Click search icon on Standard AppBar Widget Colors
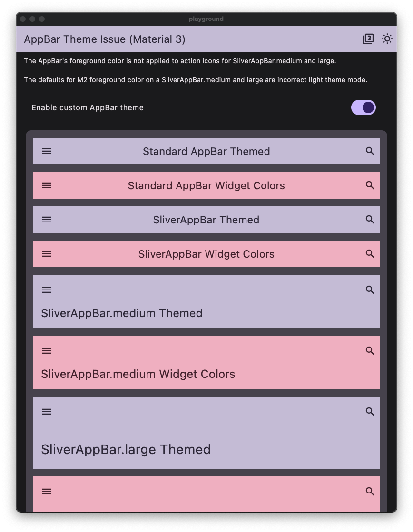 (x=370, y=185)
